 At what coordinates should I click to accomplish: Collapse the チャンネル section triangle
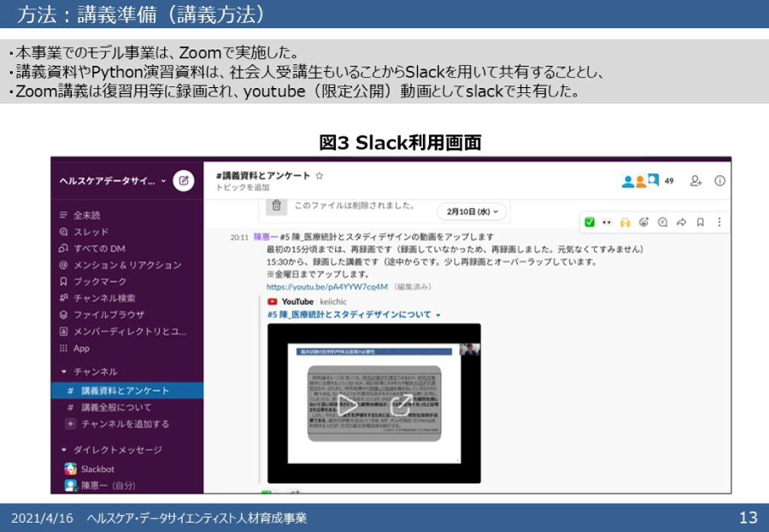coord(63,371)
